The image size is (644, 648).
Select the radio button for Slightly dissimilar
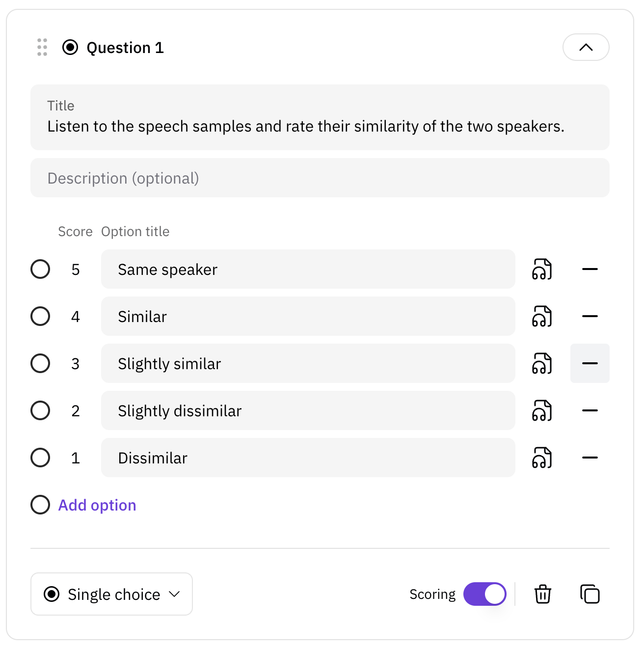coord(40,410)
